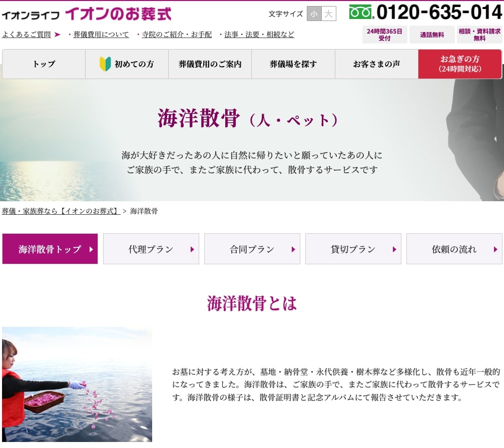
Task: Click the breadcrumb link to イオンのお葬式
Action: pyautogui.click(x=61, y=211)
